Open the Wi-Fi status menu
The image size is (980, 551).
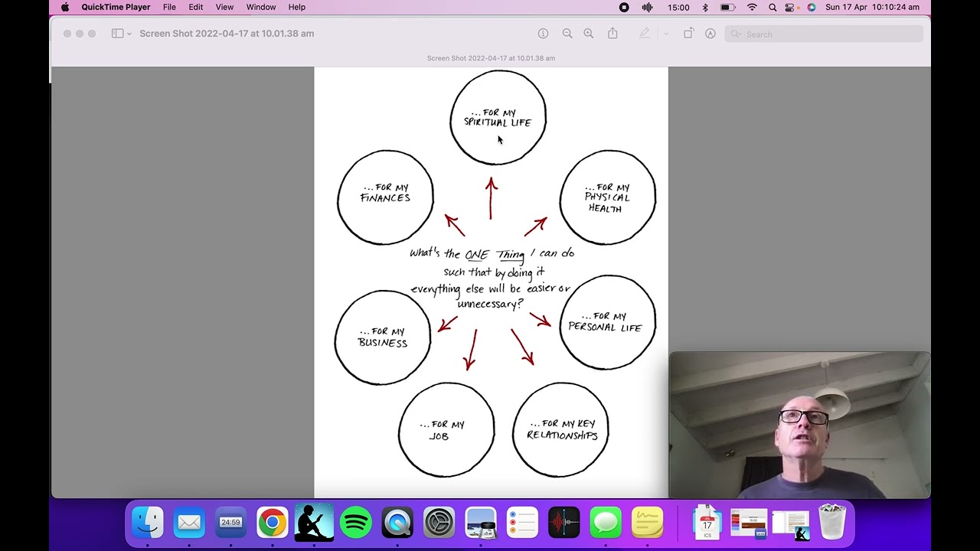[752, 7]
